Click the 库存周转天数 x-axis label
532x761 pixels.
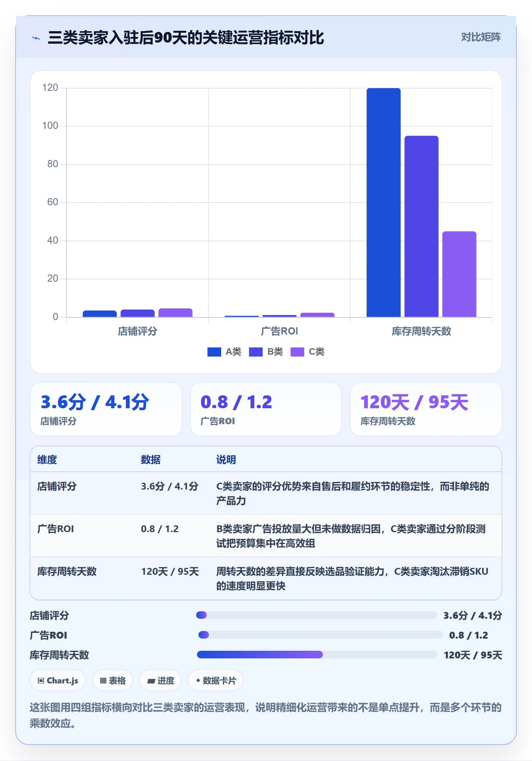(421, 331)
